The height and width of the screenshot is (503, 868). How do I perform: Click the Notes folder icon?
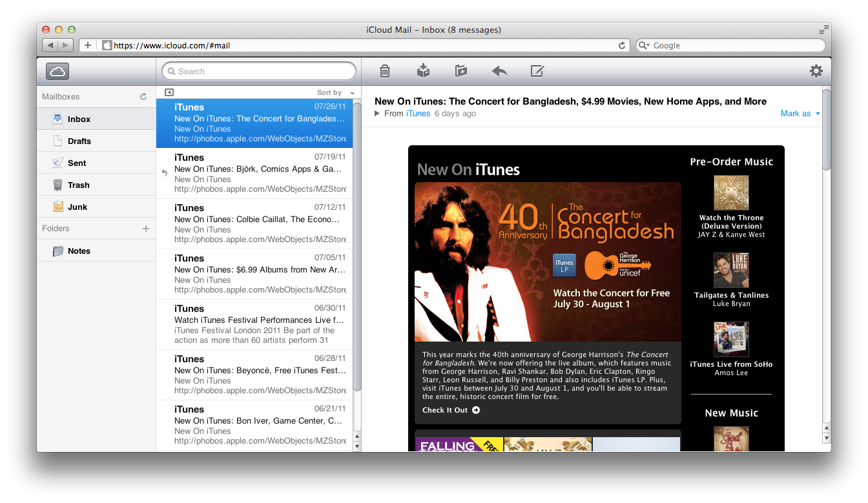(58, 251)
